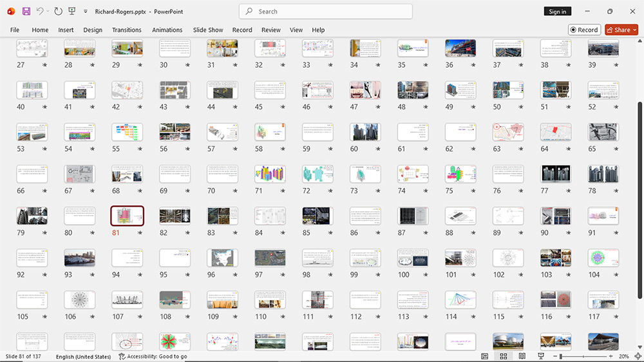Click the Sign in button
644x362 pixels.
click(x=557, y=12)
